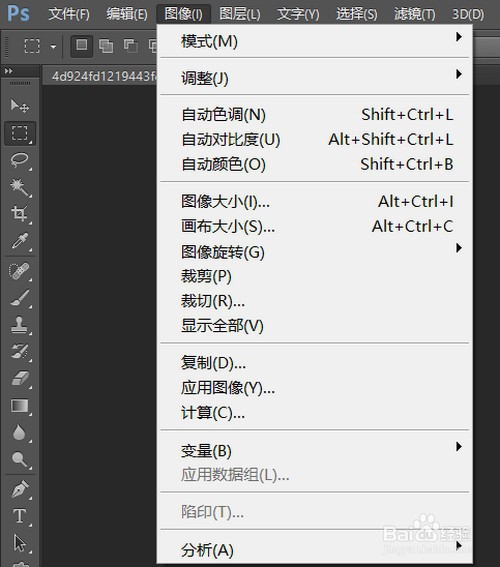500x567 pixels.
Task: Select the Horizontal Type tool
Action: pos(20,516)
